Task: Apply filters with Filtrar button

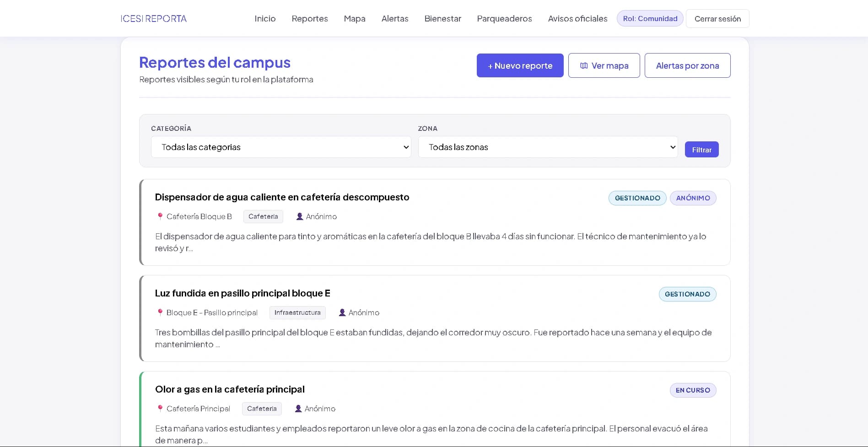Action: point(701,150)
